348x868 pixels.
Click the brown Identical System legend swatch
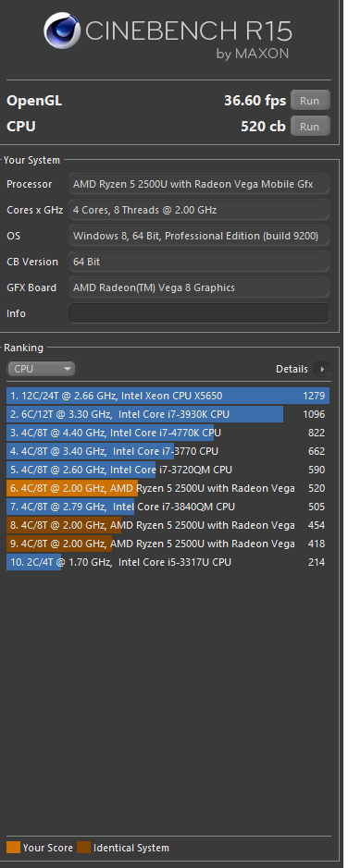[83, 848]
